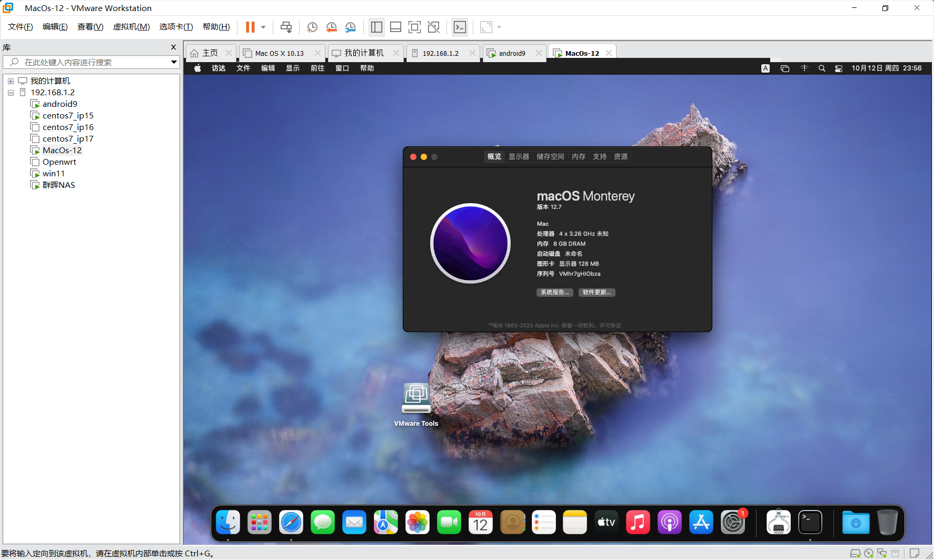The image size is (934, 560).
Task: Switch to the android9 tab
Action: point(512,53)
